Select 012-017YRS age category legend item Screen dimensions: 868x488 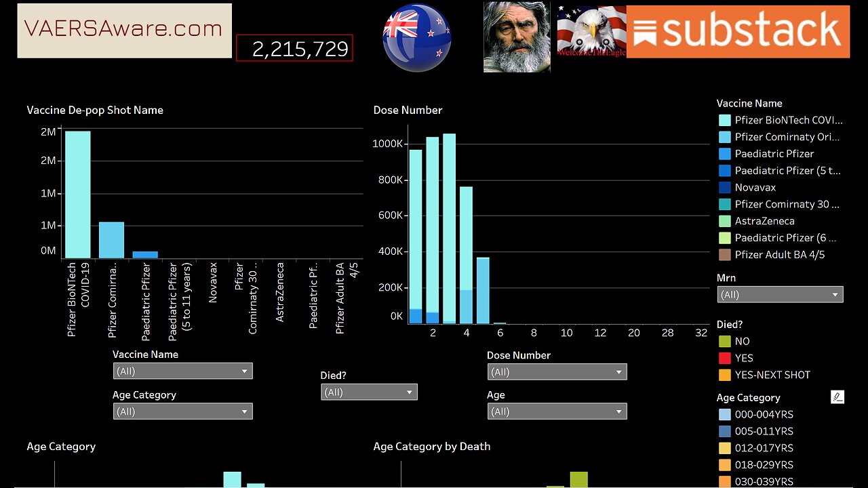coord(755,448)
